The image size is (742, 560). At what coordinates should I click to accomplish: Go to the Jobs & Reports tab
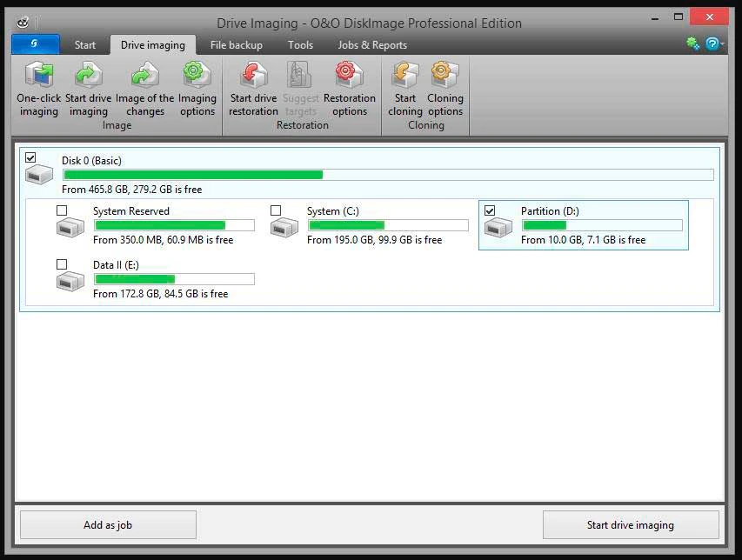pos(372,45)
